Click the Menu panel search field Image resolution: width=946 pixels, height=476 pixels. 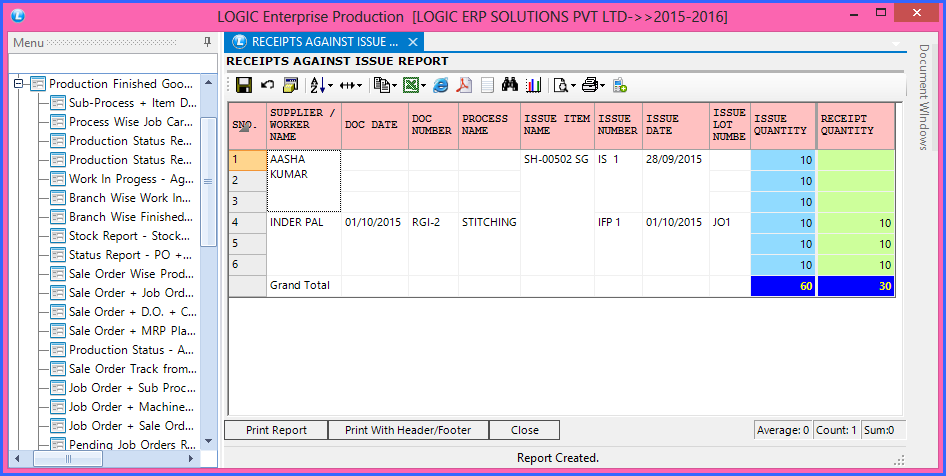tap(112, 62)
